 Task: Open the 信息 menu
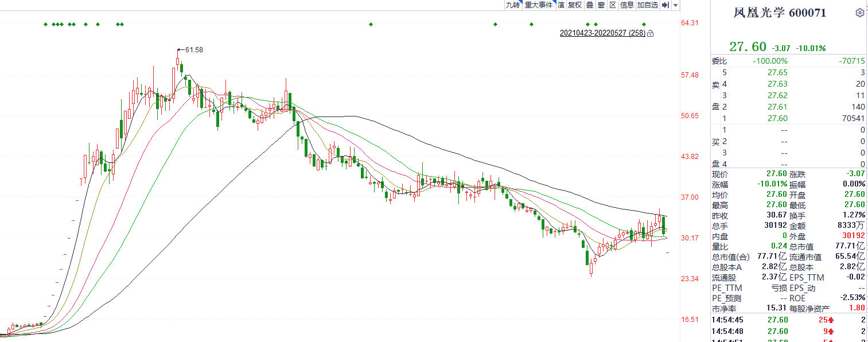pyautogui.click(x=627, y=5)
